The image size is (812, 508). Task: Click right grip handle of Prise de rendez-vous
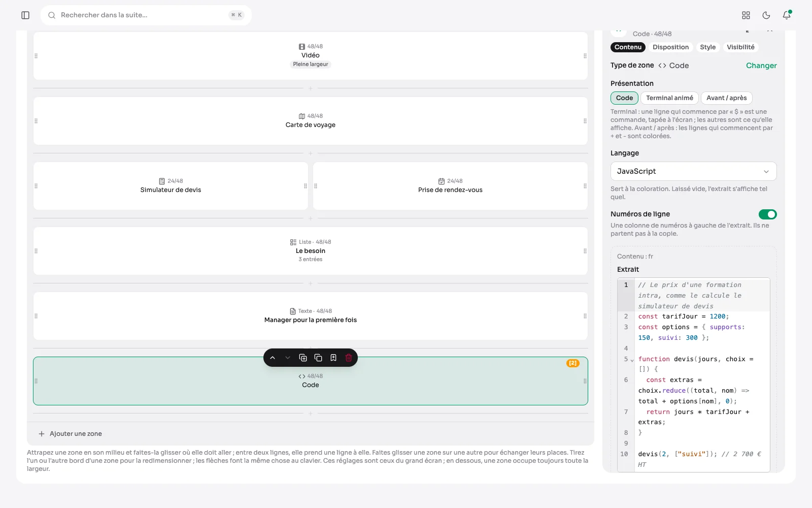click(585, 186)
